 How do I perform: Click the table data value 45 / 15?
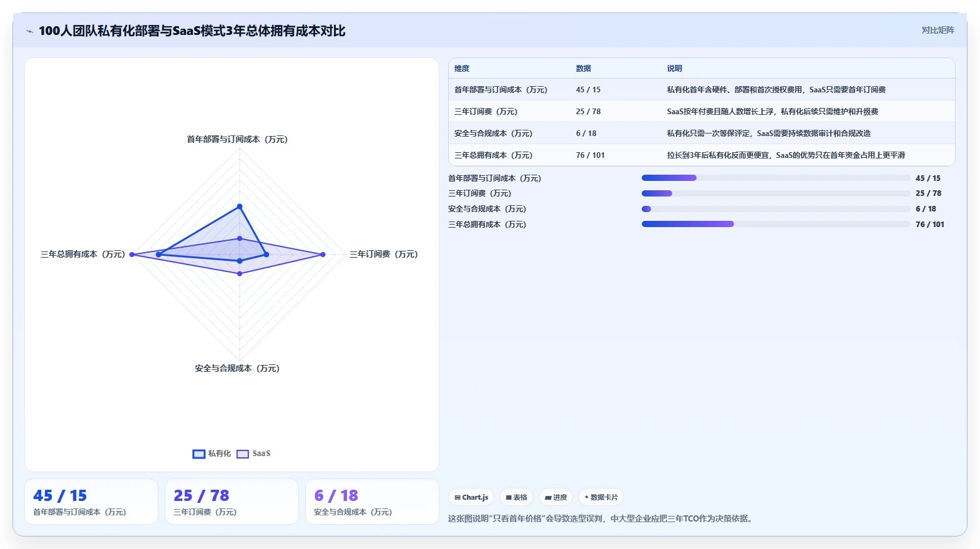588,90
